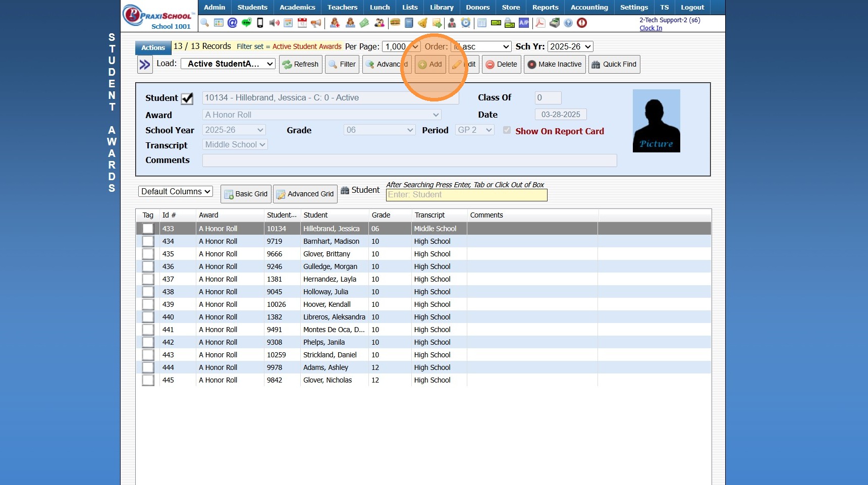Click the A/P accounts payable icon

coord(524,23)
